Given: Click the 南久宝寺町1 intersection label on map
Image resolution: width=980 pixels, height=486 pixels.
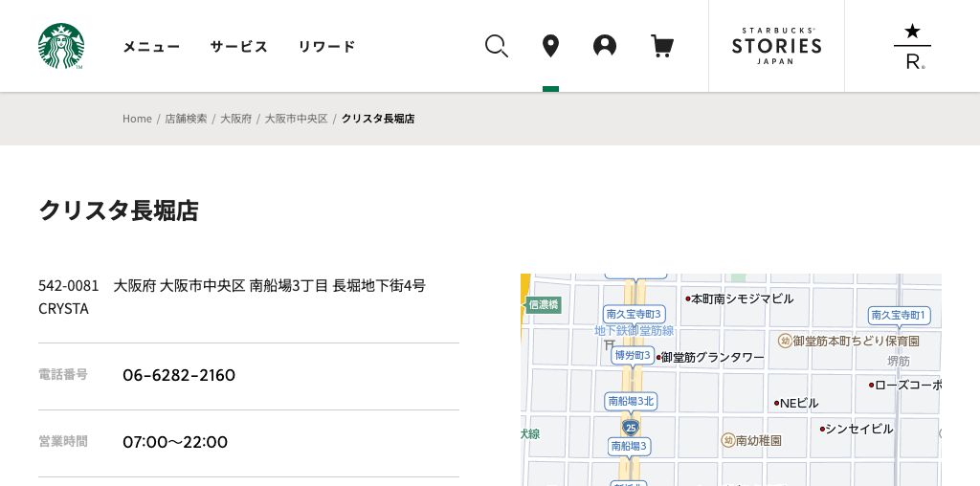Looking at the screenshot, I should point(900,315).
